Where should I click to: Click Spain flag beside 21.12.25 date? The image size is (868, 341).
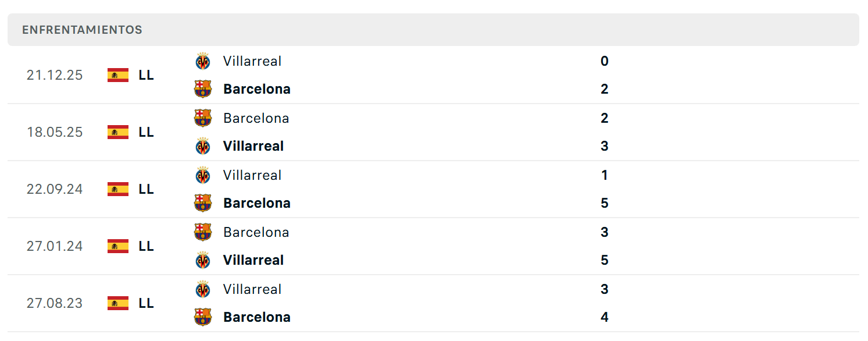(118, 75)
